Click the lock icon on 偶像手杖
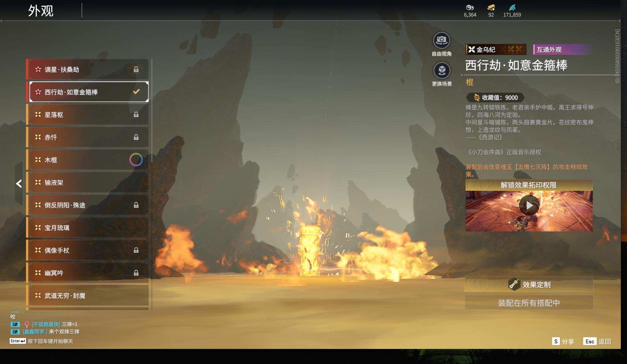Image resolution: width=627 pixels, height=364 pixels. click(x=136, y=250)
